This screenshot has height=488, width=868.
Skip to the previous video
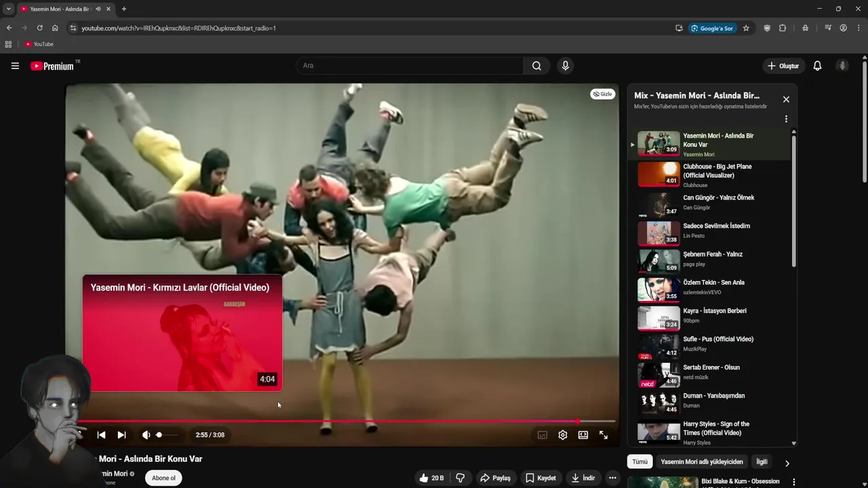tap(101, 435)
